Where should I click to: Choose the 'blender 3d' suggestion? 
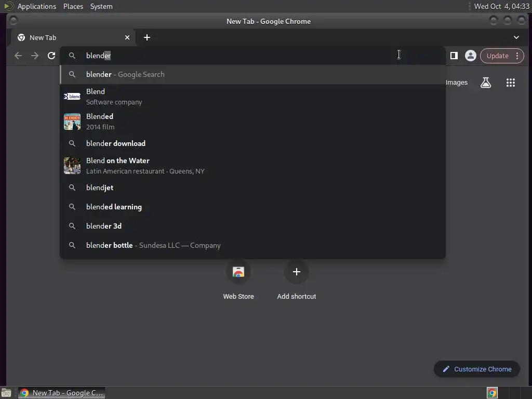253,226
